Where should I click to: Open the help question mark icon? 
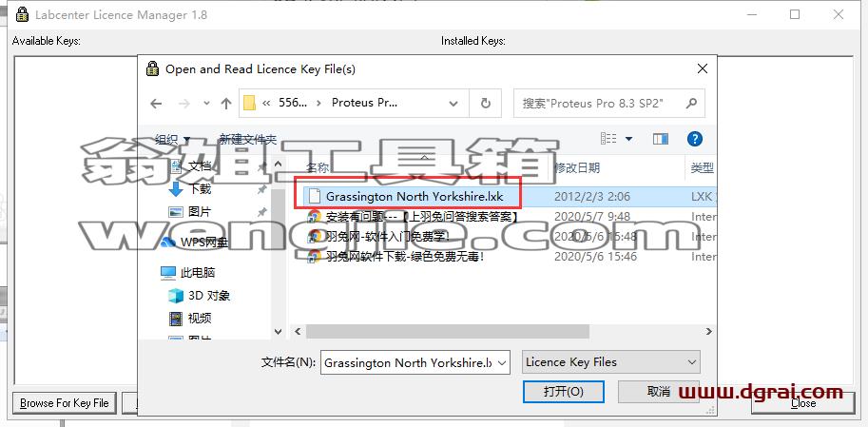click(694, 139)
